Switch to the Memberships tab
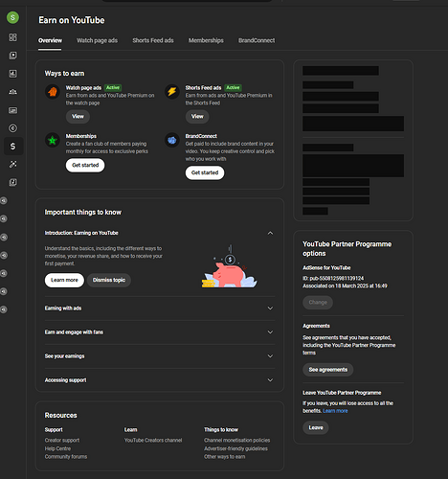 206,40
